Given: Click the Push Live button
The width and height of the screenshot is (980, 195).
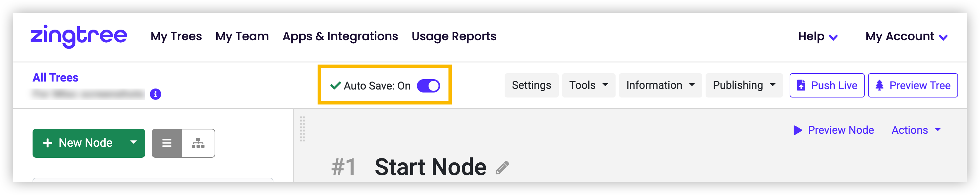Looking at the screenshot, I should click(827, 85).
